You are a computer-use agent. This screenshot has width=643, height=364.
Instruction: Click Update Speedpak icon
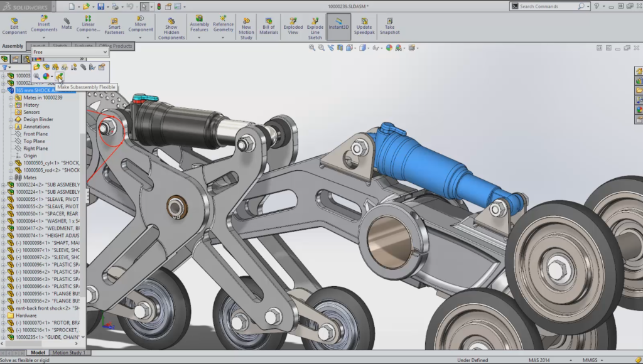tap(364, 26)
